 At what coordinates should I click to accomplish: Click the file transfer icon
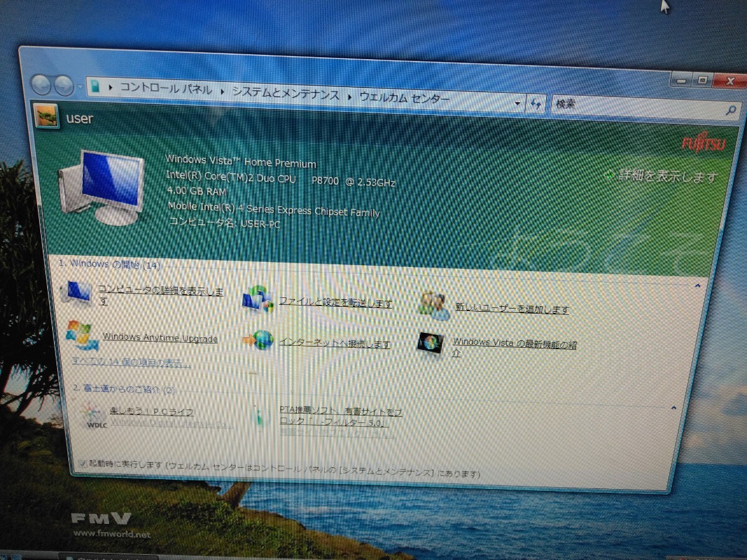pos(257,300)
